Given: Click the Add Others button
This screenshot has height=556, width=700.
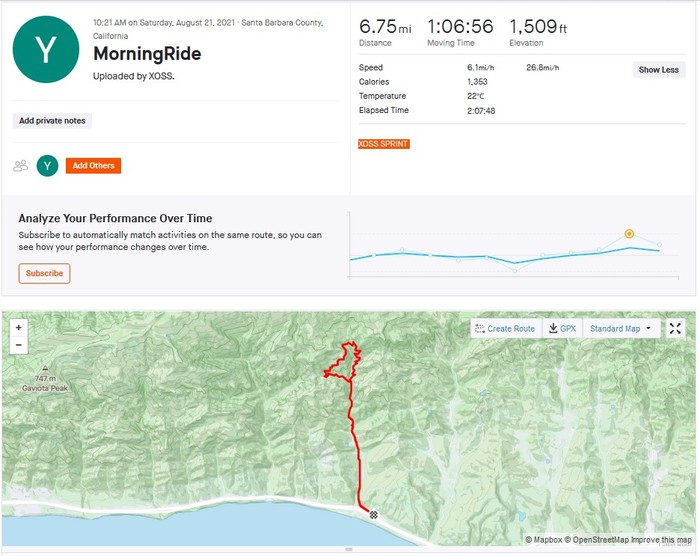Looking at the screenshot, I should click(x=93, y=165).
